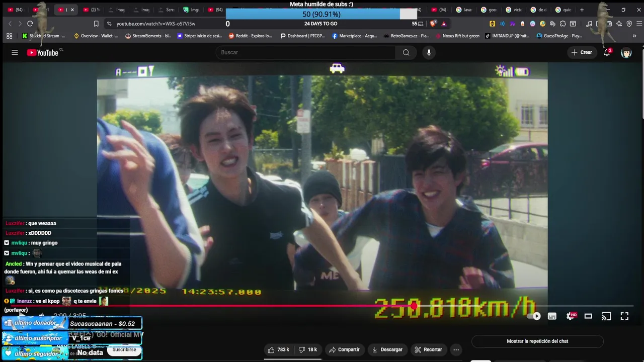This screenshot has height=362, width=644.
Task: Enter fullscreen on the video
Action: click(624, 316)
